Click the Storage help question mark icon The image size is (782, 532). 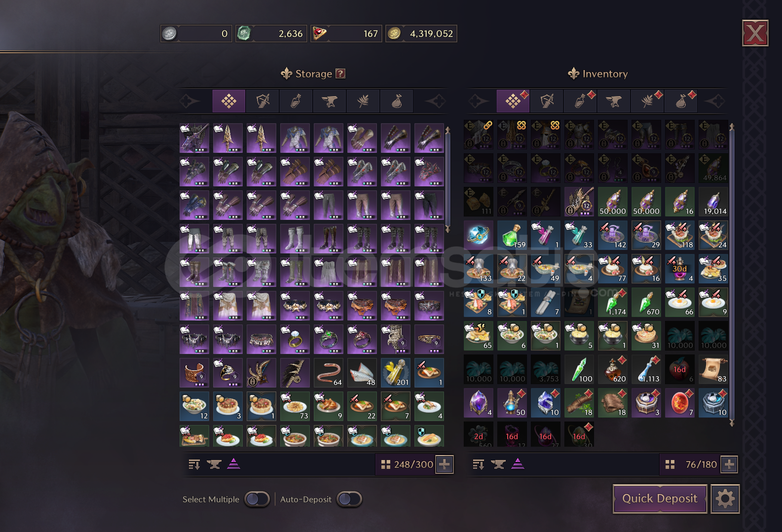(x=340, y=73)
